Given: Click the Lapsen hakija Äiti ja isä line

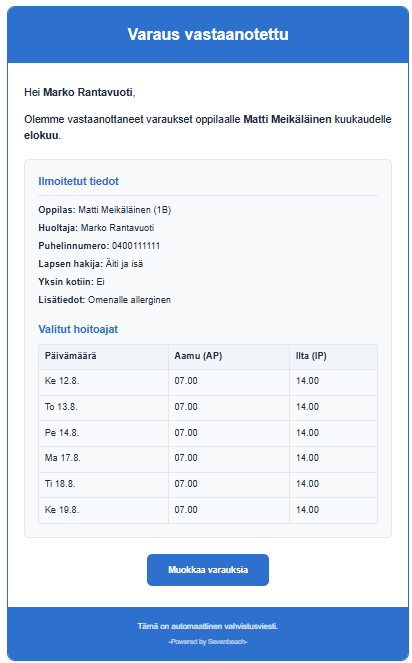Looking at the screenshot, I should click(91, 264).
